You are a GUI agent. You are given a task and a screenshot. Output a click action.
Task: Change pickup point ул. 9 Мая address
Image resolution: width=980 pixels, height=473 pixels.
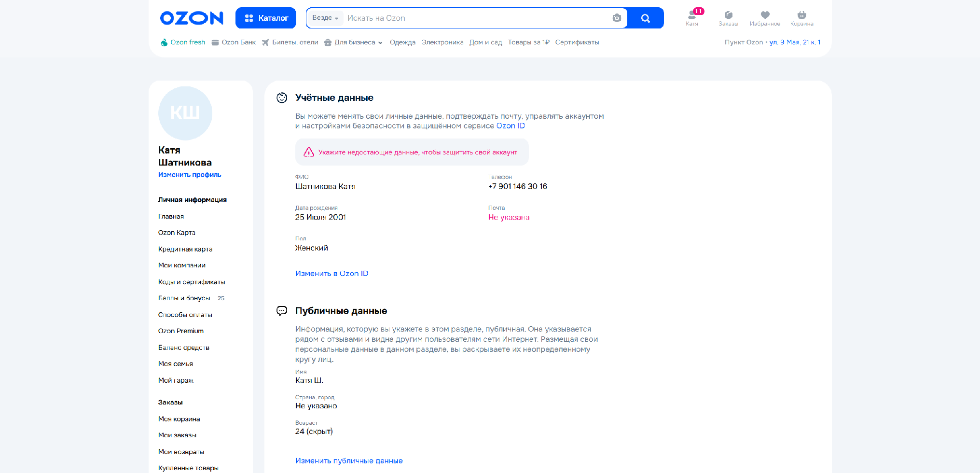tap(794, 42)
